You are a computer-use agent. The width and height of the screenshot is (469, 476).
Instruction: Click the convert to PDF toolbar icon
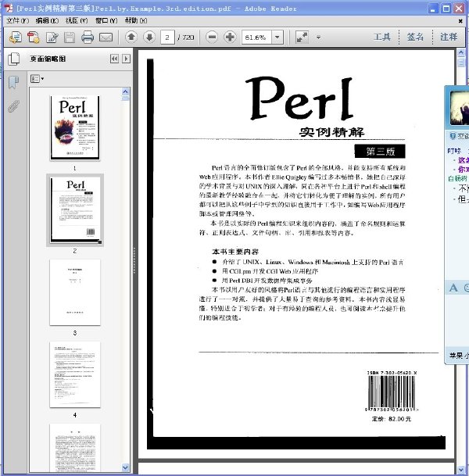click(x=34, y=38)
